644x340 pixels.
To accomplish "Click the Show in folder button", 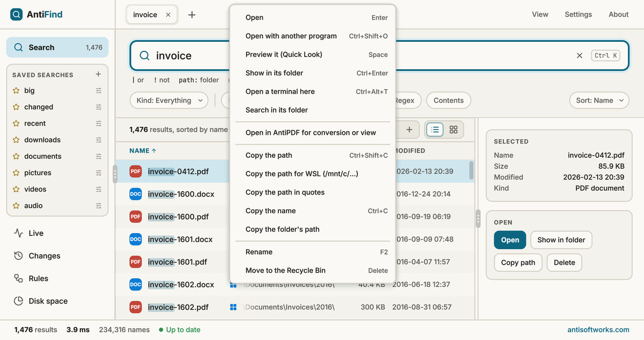I will (x=561, y=240).
